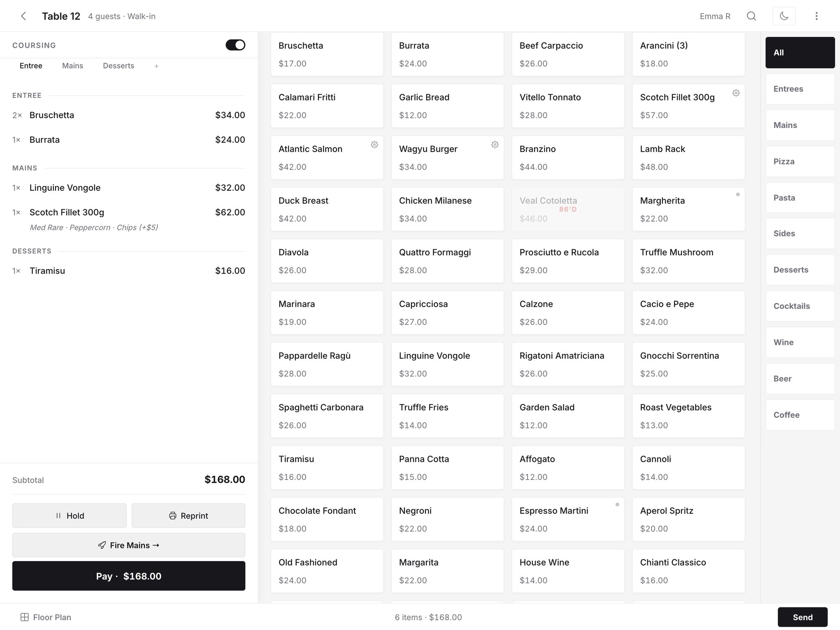Select the Scotch Fillet 300g order line

[x=129, y=219]
